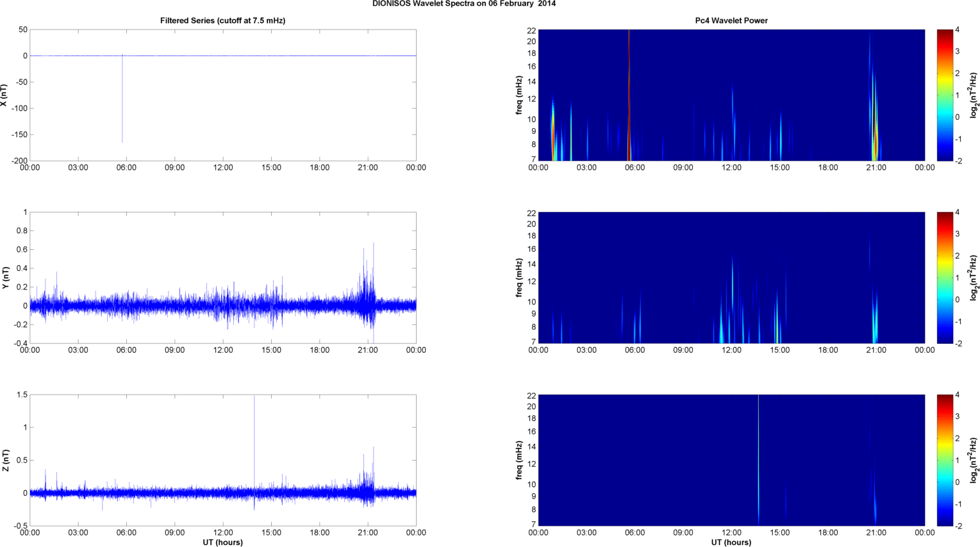Viewport: 980px width, 547px height.
Task: Click the -0.5 tick on Z (nT) axis
Action: point(20,526)
